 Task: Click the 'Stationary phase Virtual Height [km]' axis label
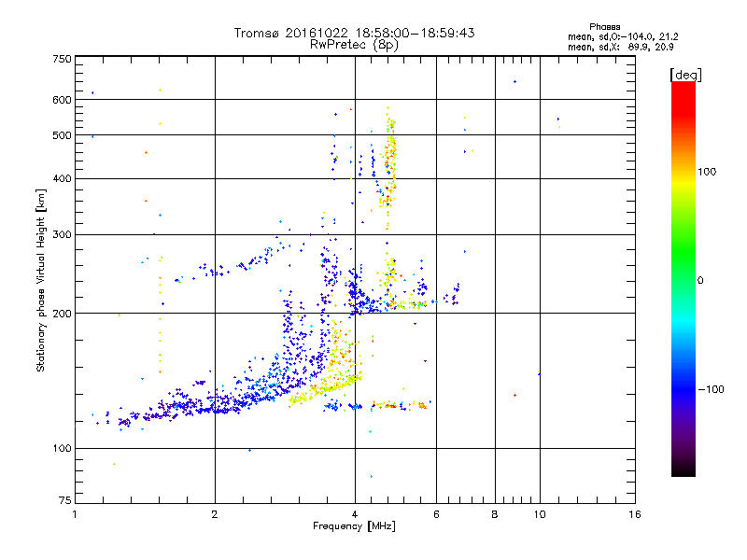tap(41, 280)
